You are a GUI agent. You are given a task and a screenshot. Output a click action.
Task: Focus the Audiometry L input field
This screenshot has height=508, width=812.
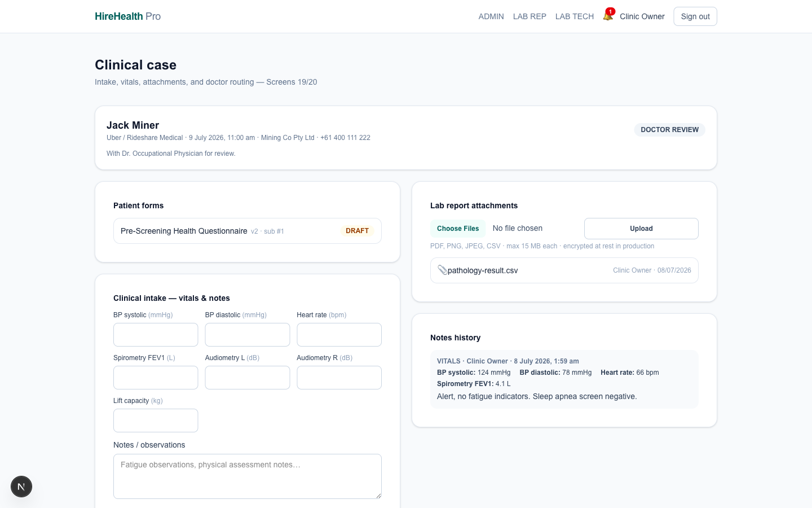(248, 378)
